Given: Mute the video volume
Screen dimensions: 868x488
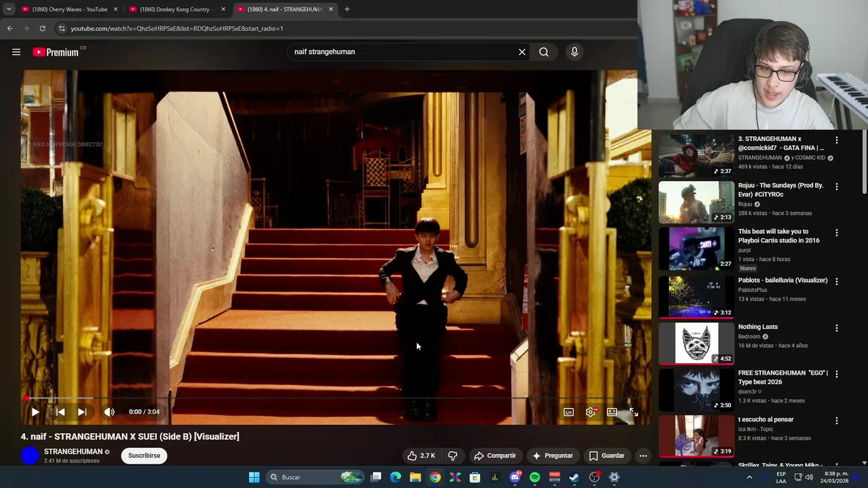Looking at the screenshot, I should [x=109, y=411].
